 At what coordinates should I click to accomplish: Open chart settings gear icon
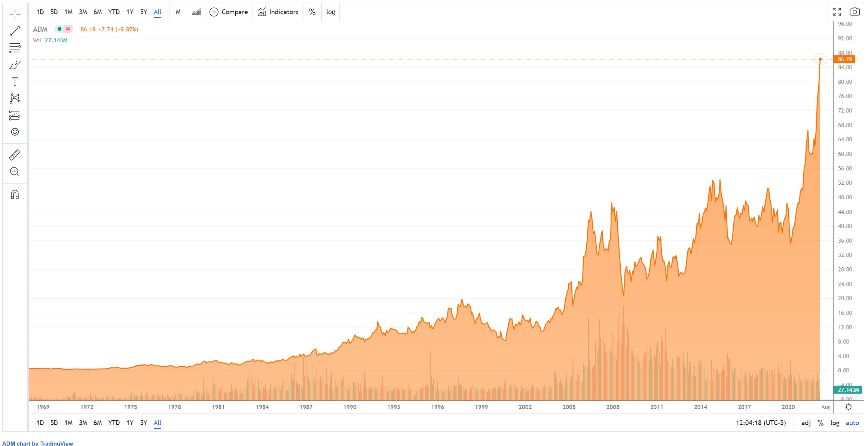coord(849,407)
